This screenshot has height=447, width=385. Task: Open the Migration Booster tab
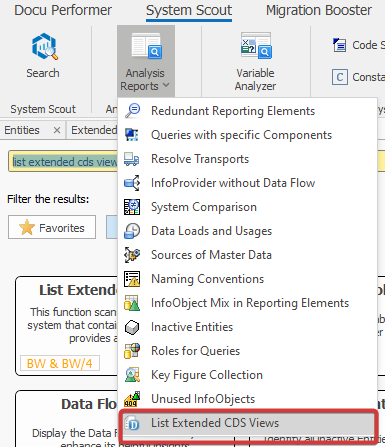[x=319, y=10]
